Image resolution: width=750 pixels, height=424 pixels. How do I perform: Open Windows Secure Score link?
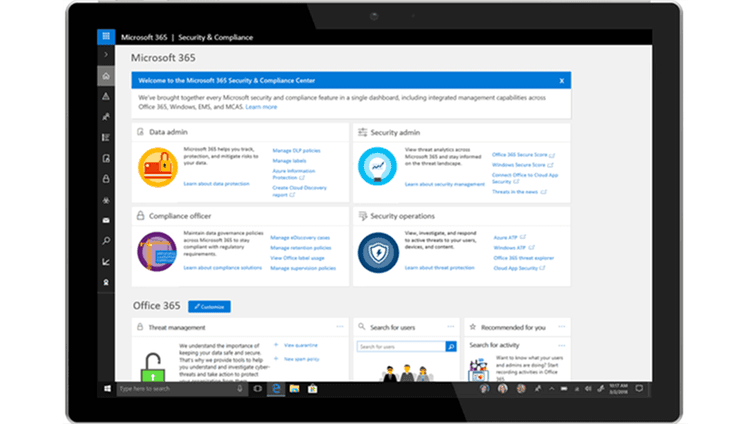tap(522, 165)
